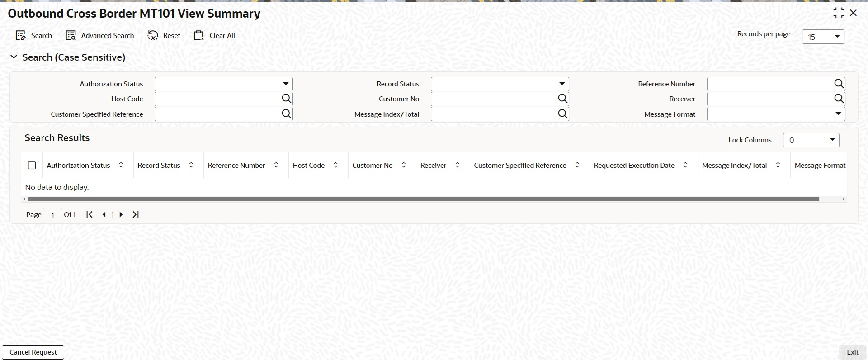
Task: Click the Message Format column header
Action: coord(820,166)
